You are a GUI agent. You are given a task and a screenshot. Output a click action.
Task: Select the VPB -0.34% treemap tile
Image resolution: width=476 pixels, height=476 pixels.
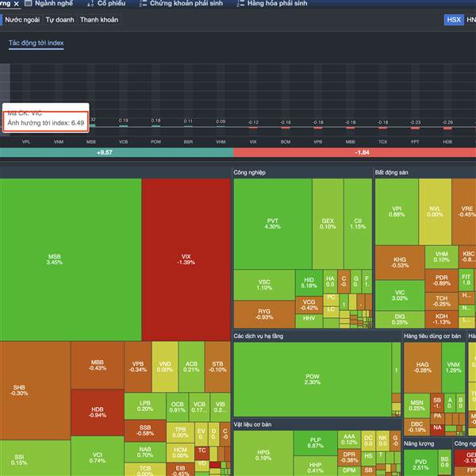[x=138, y=367]
